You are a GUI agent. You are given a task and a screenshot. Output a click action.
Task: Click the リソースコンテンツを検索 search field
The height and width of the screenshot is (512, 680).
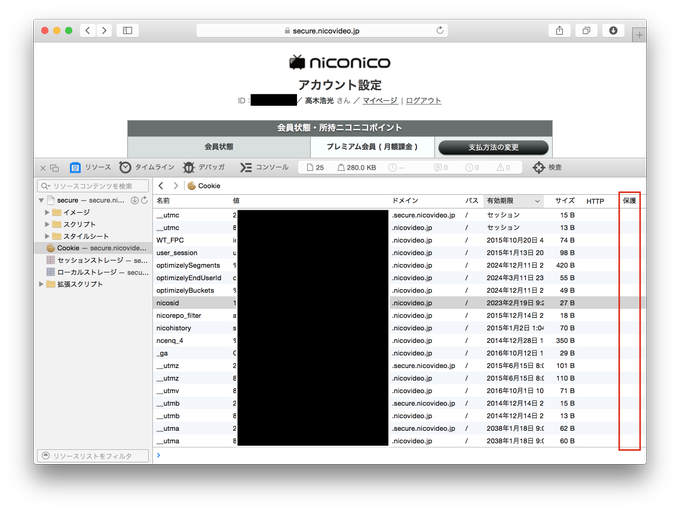(x=93, y=186)
